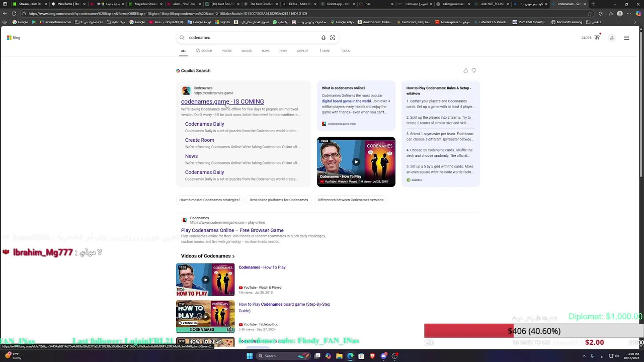The width and height of the screenshot is (644, 362).
Task: Open 'Codenames - How To Play' video title
Action: pyautogui.click(x=262, y=267)
